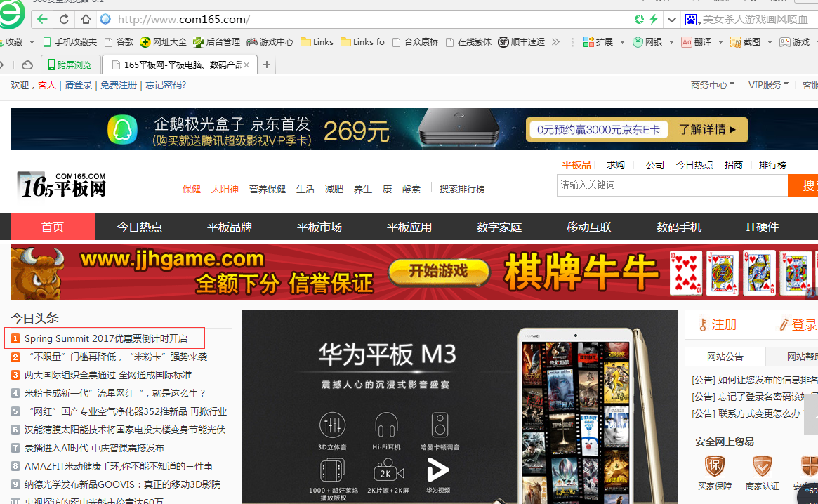Image resolution: width=818 pixels, height=504 pixels.
Task: Select the 排行榜 search category tab
Action: tap(772, 165)
